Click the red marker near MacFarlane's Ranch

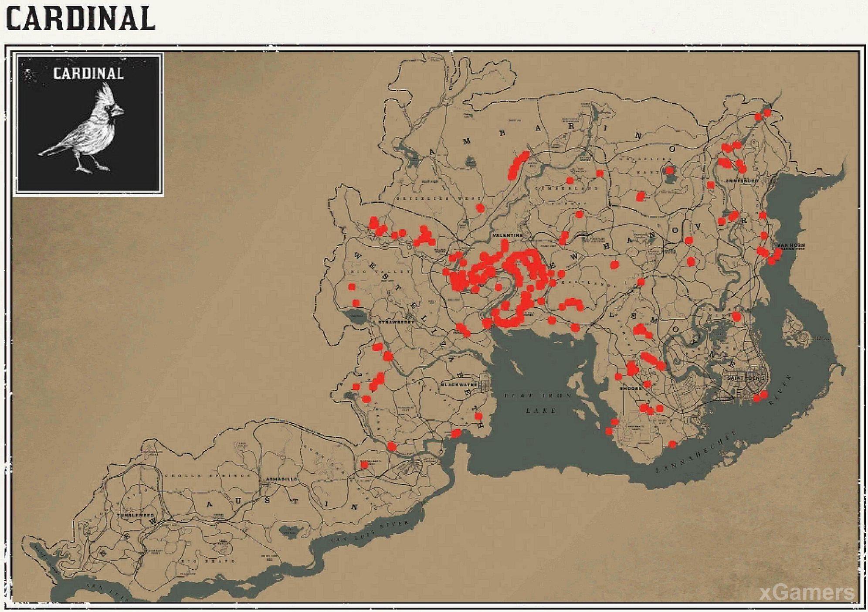click(365, 465)
